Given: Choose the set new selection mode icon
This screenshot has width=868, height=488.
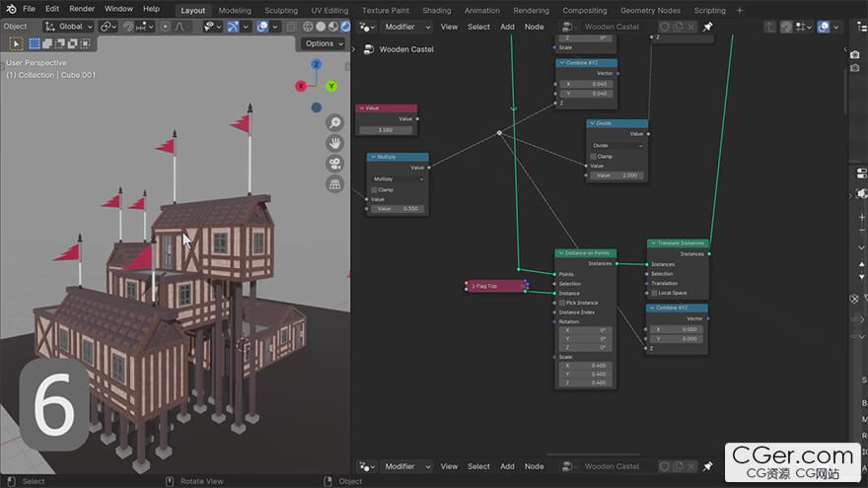Looking at the screenshot, I should 35,43.
